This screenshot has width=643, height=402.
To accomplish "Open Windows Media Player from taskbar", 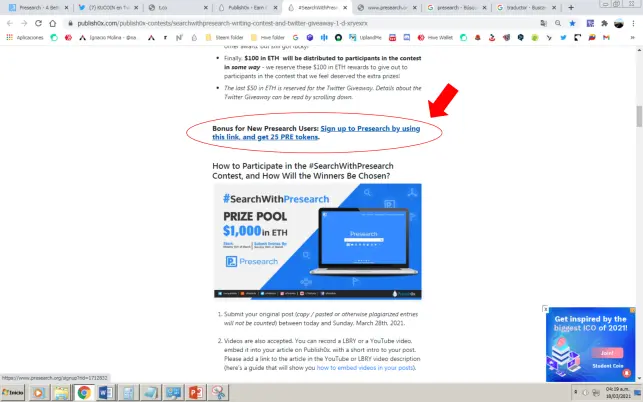I will pos(39,393).
